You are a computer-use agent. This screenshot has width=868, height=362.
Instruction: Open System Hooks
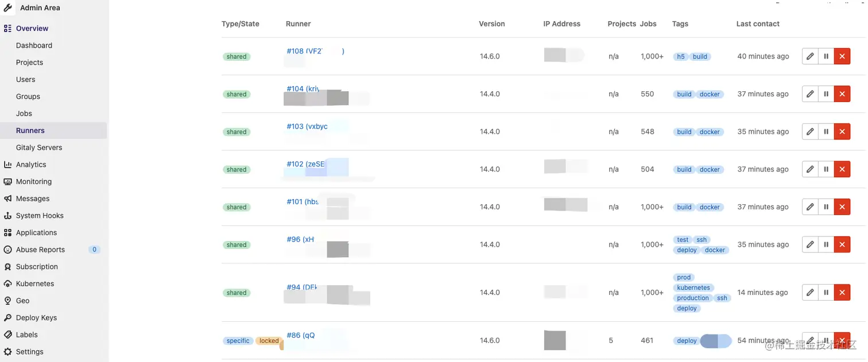coord(40,216)
